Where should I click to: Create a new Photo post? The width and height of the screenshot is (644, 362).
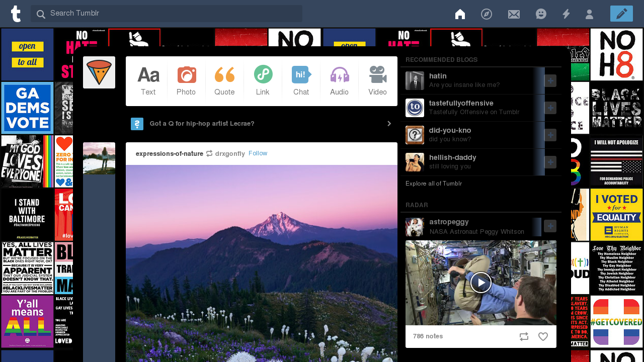(186, 81)
